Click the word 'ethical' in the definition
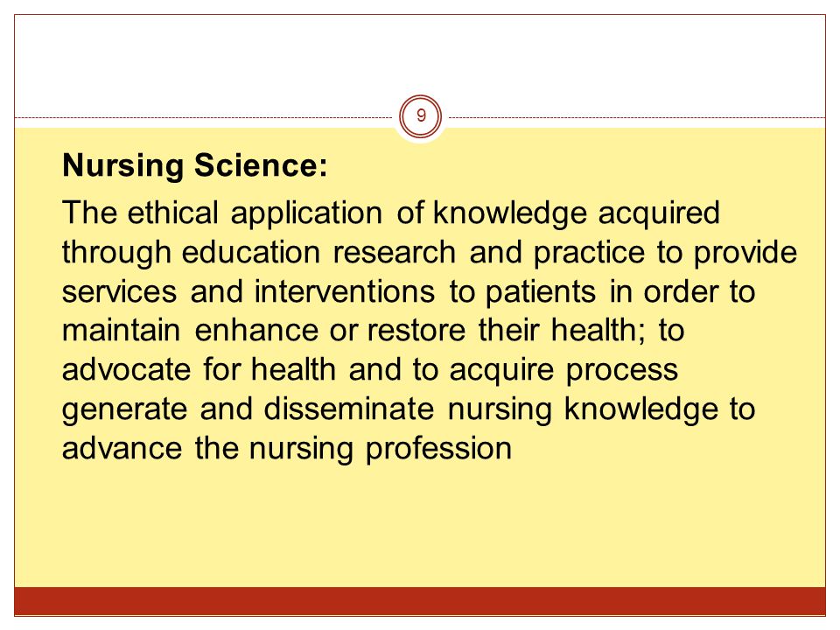Screen dimensions: 840x630 click(173, 213)
